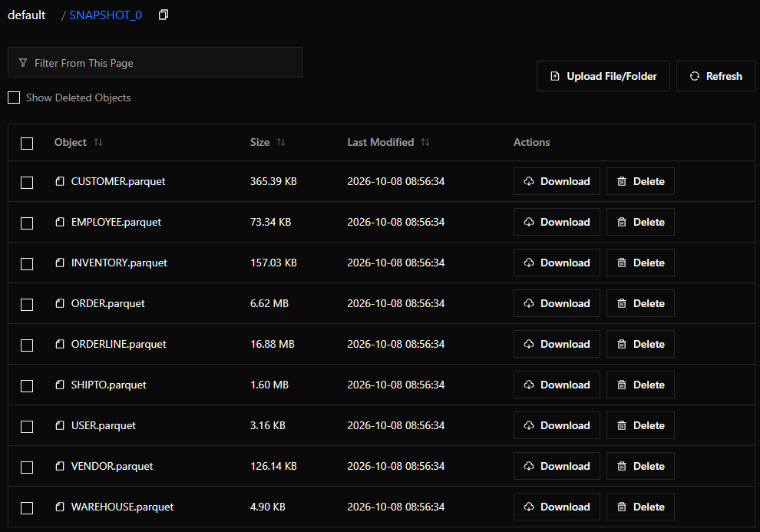Select the INVENTORY.parquet row checkbox
Screen dimensions: 760x532
(x=27, y=264)
